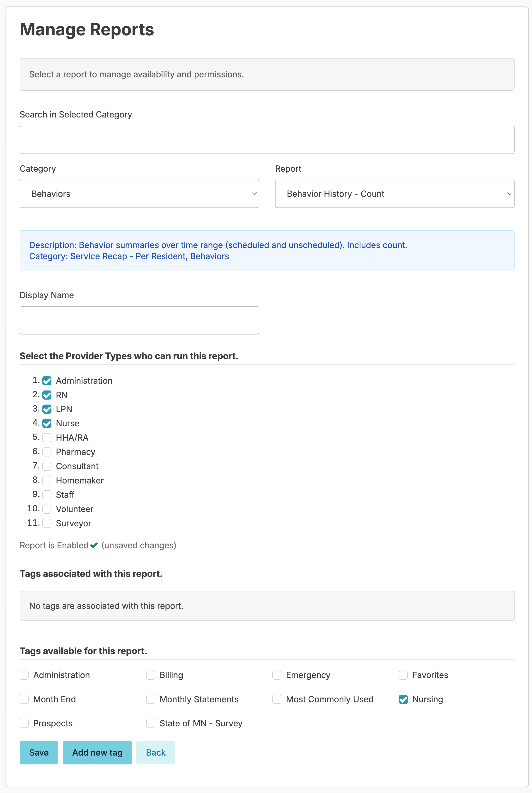Check the Billing tag checkbox

(x=151, y=675)
